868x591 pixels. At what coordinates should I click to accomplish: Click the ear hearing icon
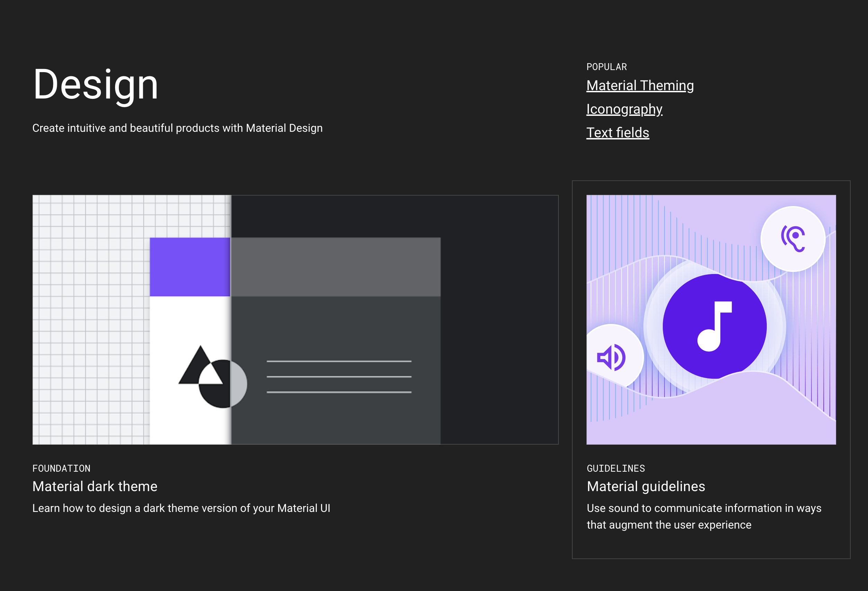coord(792,239)
